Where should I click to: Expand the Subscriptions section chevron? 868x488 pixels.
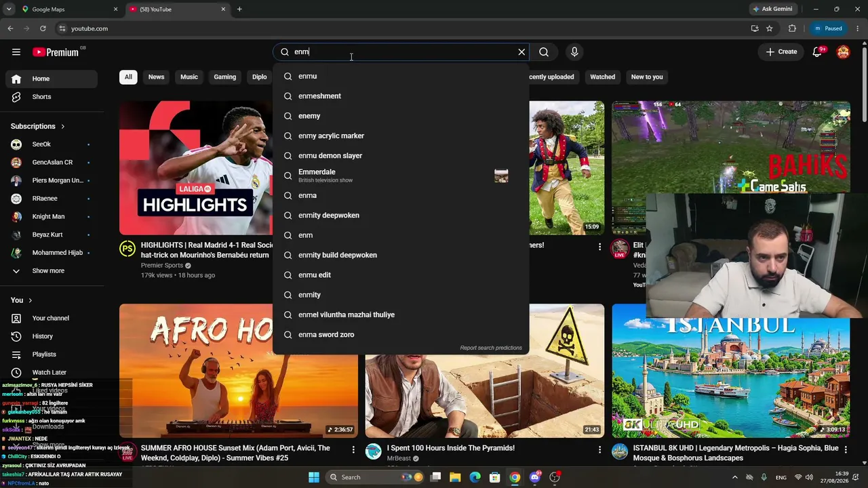(63, 126)
